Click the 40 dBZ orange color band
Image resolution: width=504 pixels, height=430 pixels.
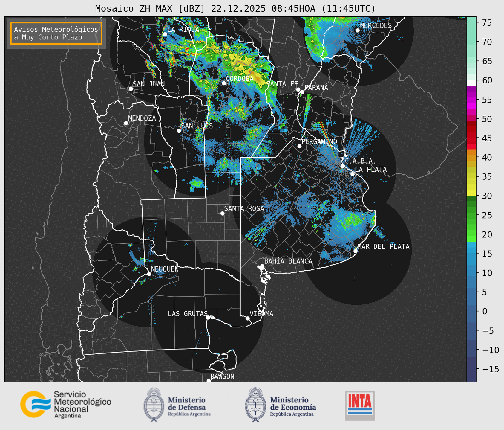471,158
